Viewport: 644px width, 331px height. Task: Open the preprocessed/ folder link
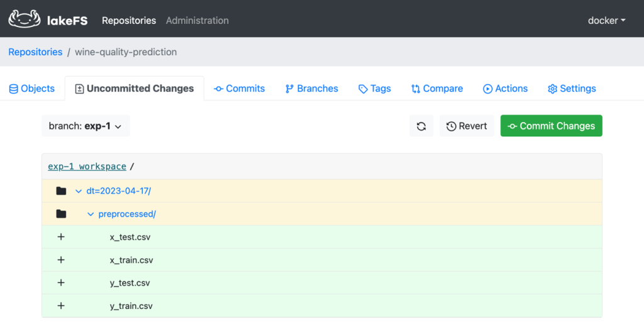point(127,214)
